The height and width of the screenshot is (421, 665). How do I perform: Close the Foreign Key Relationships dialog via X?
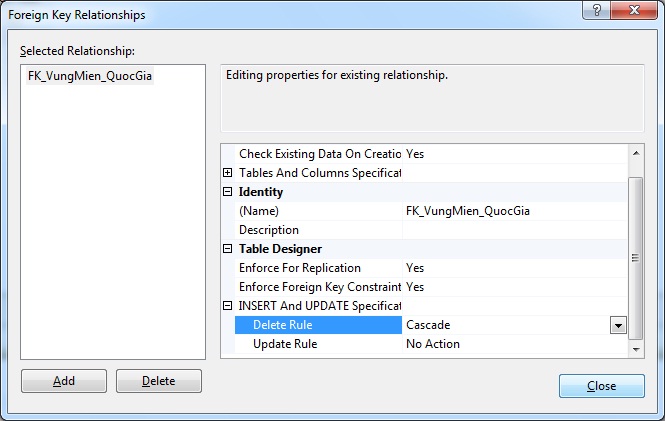coord(633,13)
